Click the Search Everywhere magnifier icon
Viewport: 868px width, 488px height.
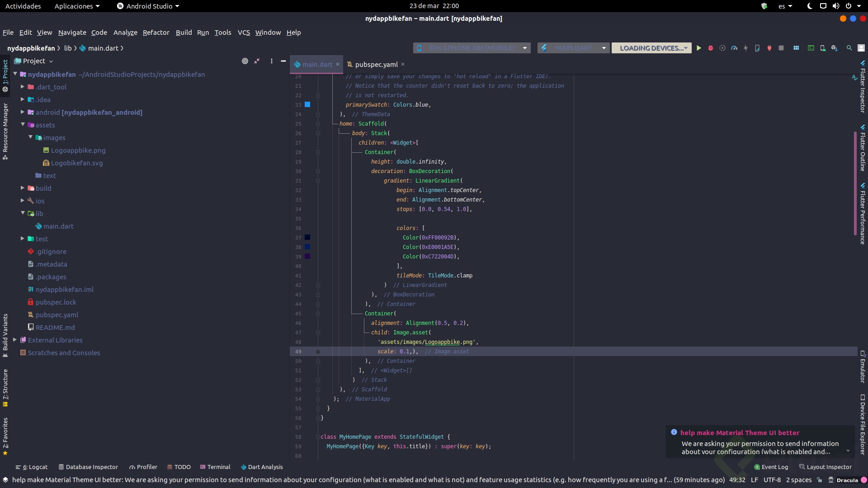click(849, 48)
